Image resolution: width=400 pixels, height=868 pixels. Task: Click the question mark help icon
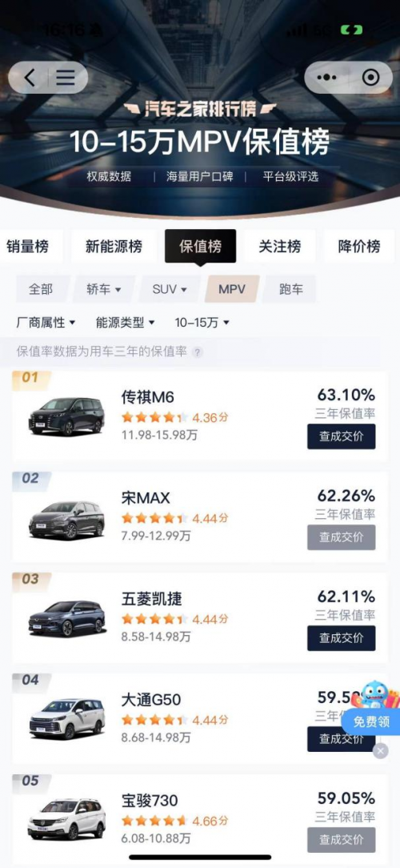coord(198,352)
